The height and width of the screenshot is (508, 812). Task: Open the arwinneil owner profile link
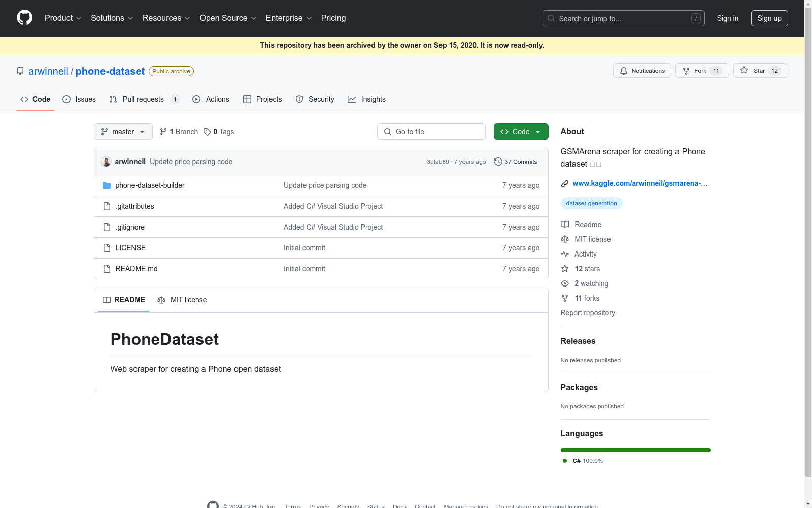(48, 71)
